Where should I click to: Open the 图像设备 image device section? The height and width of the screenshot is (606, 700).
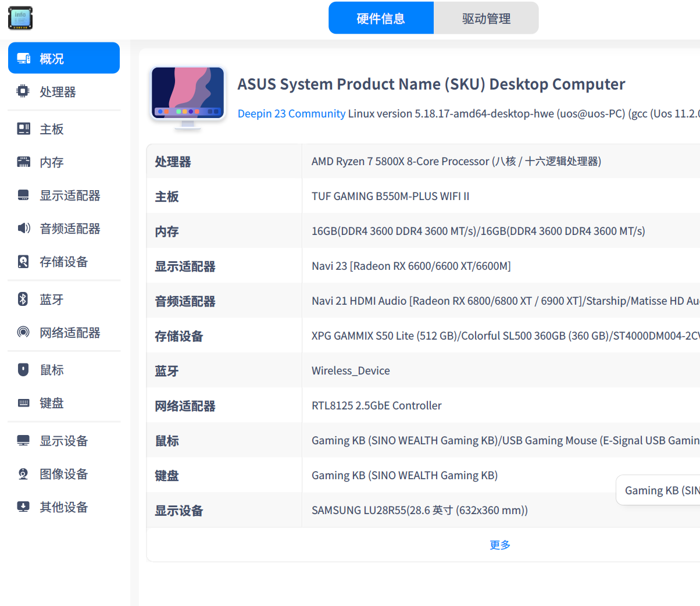22,473
